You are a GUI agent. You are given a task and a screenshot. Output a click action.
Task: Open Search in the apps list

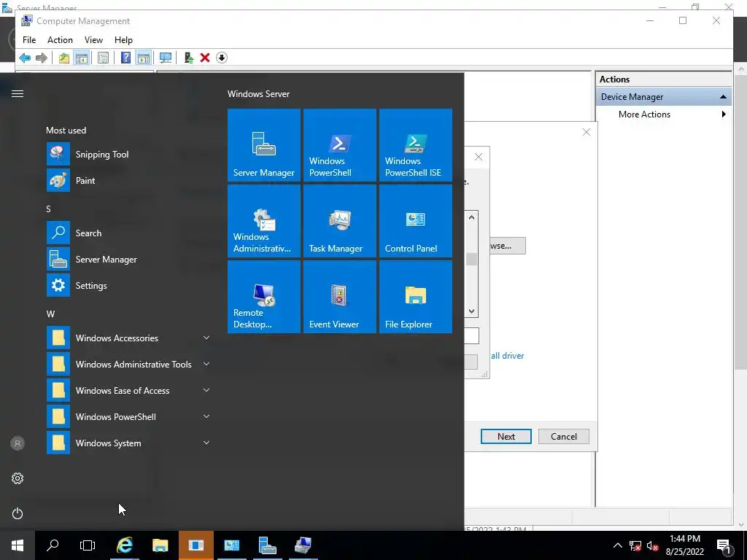click(x=128, y=233)
